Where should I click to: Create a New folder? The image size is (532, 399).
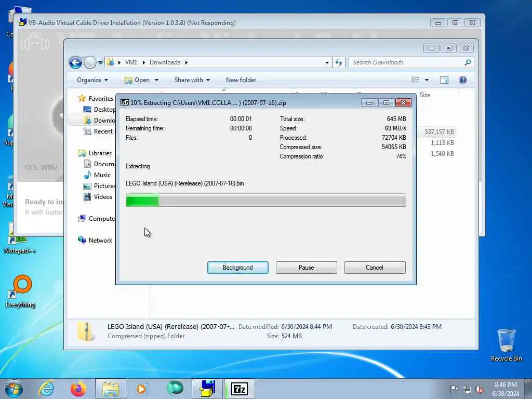[241, 80]
